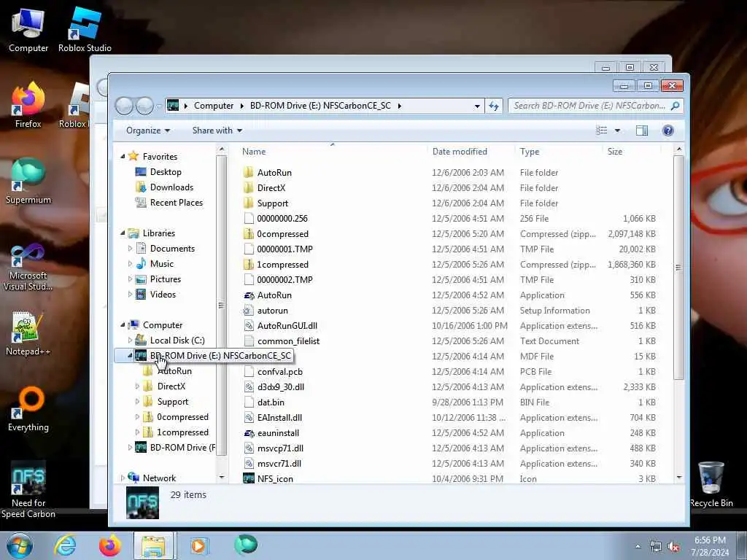Click the taskbar clock

710,546
